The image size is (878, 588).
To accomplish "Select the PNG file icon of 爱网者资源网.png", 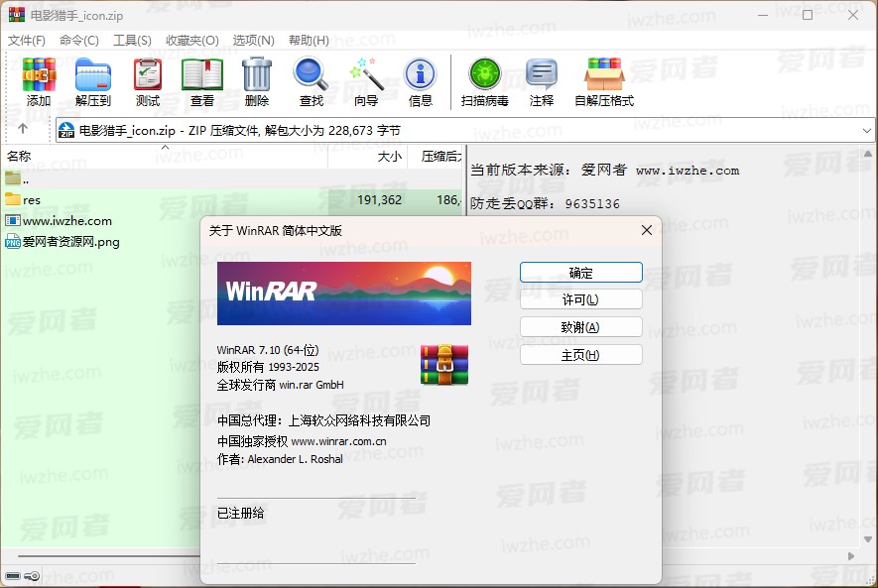I will (x=13, y=242).
